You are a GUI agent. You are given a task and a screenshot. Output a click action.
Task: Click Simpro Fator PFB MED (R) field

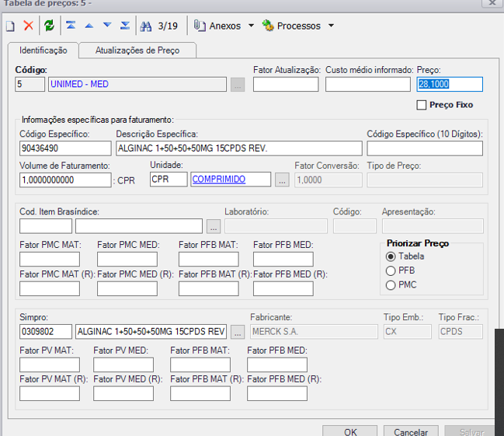click(277, 393)
